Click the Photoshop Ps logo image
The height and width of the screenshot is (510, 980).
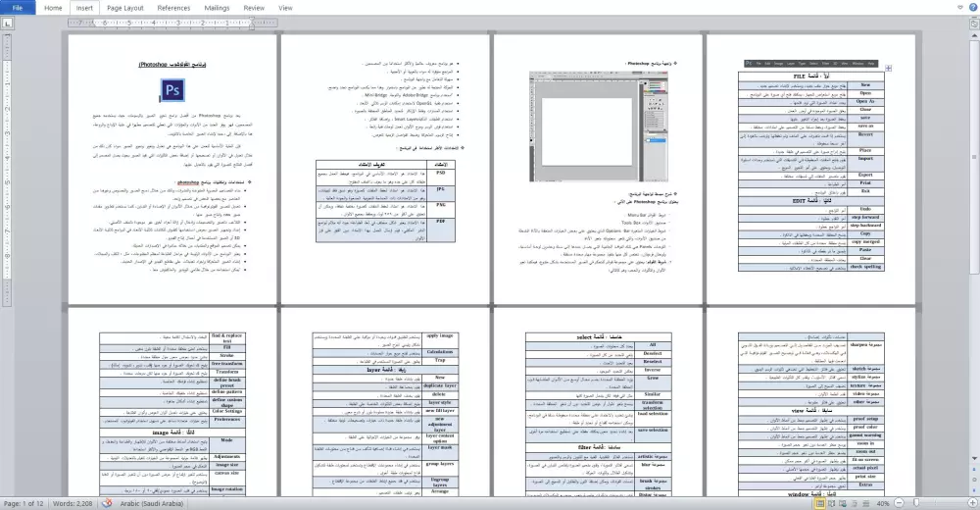click(172, 90)
